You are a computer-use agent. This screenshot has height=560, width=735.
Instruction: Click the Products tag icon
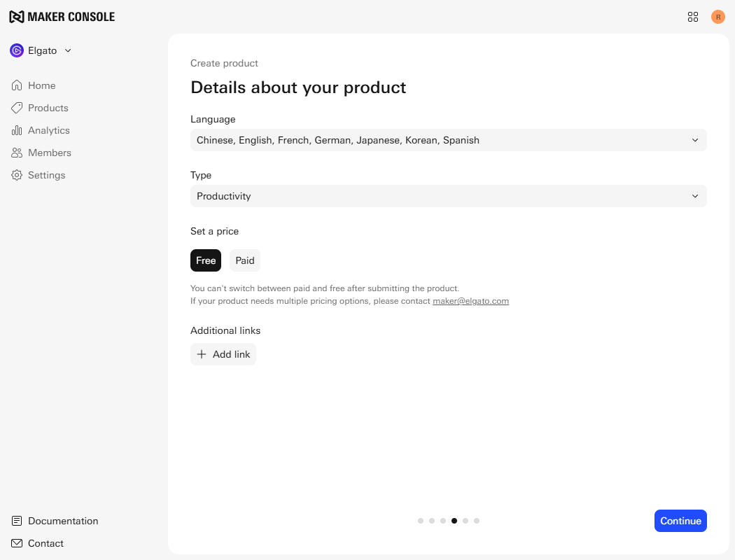[17, 108]
